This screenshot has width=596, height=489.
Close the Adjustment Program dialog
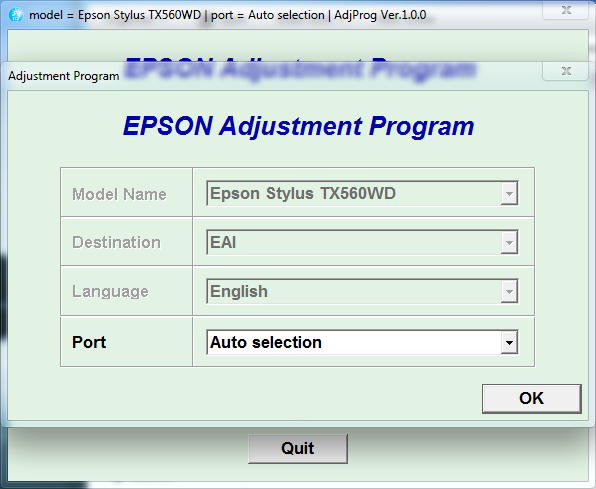pos(566,71)
